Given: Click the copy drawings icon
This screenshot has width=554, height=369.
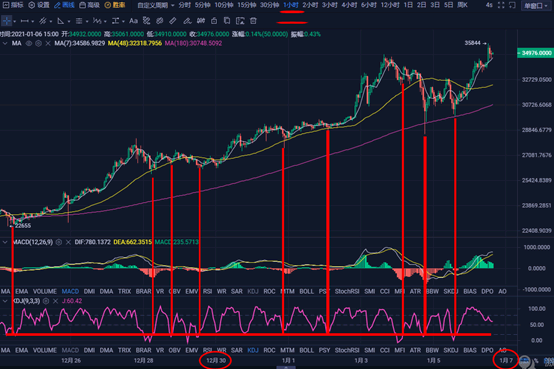Looking at the screenshot, I should [227, 21].
